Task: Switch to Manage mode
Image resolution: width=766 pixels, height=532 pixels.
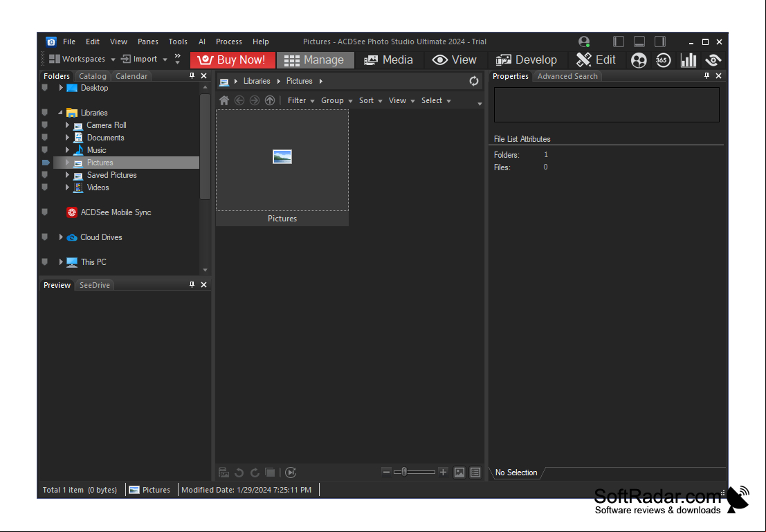Action: pos(315,60)
